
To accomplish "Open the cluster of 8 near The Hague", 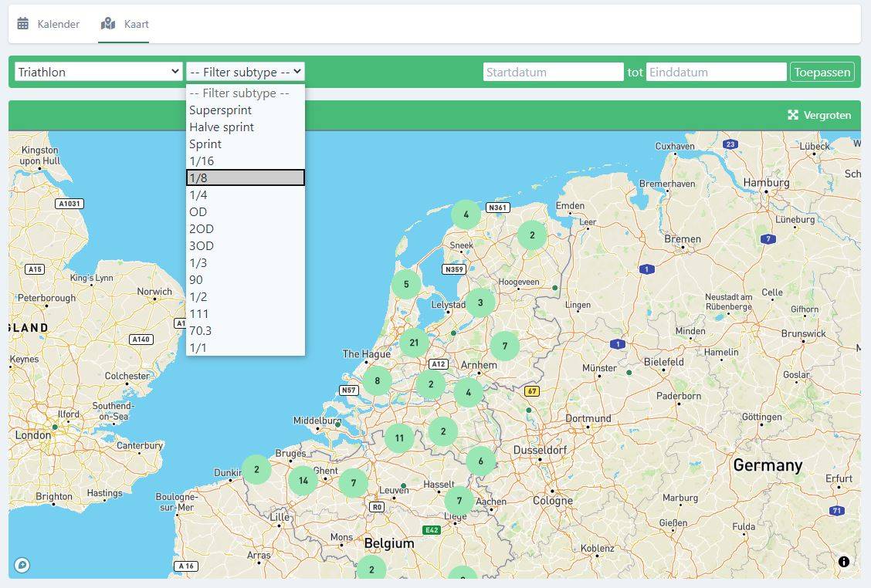I will pos(377,380).
